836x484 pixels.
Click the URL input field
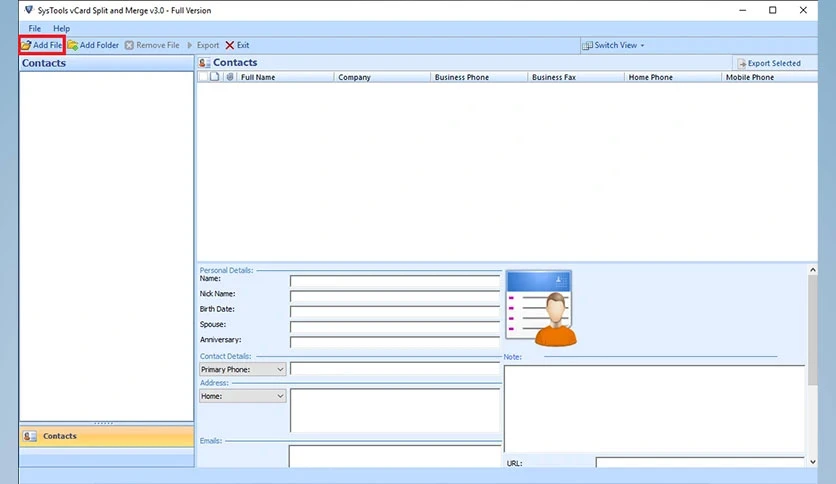700,463
